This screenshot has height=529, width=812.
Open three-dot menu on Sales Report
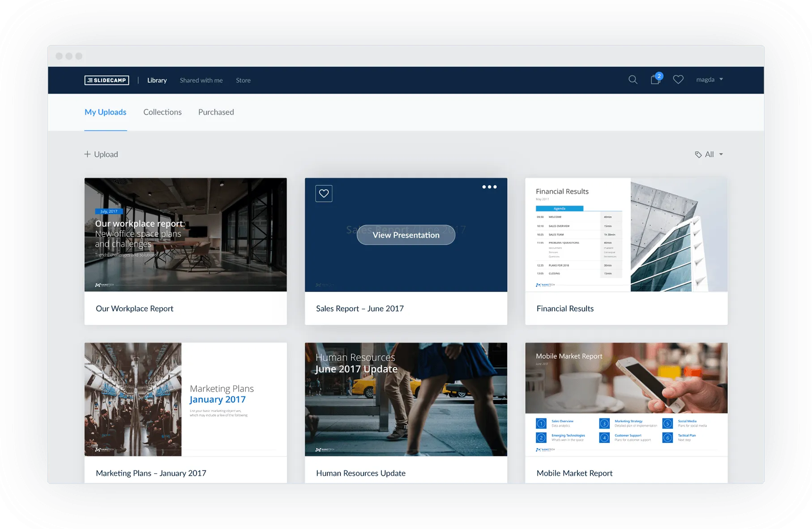tap(489, 187)
